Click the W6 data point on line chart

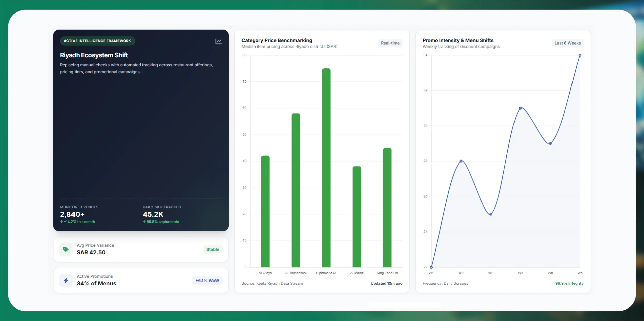(580, 55)
